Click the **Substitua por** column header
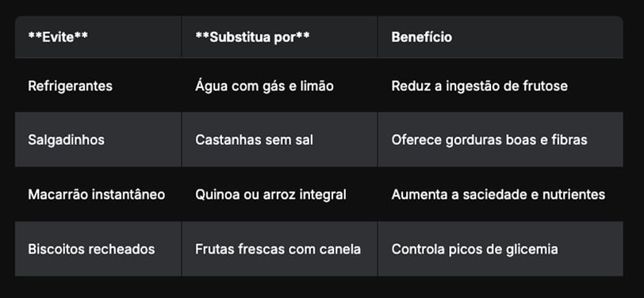 [x=280, y=37]
